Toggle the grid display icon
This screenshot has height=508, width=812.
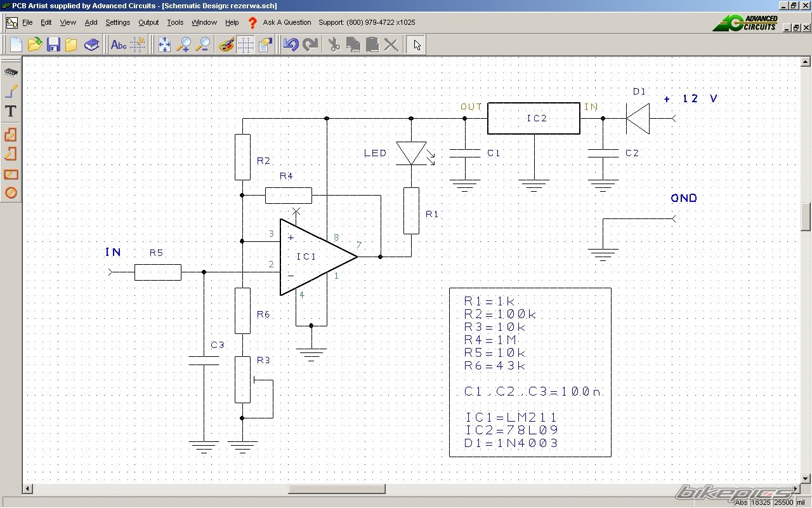click(246, 44)
